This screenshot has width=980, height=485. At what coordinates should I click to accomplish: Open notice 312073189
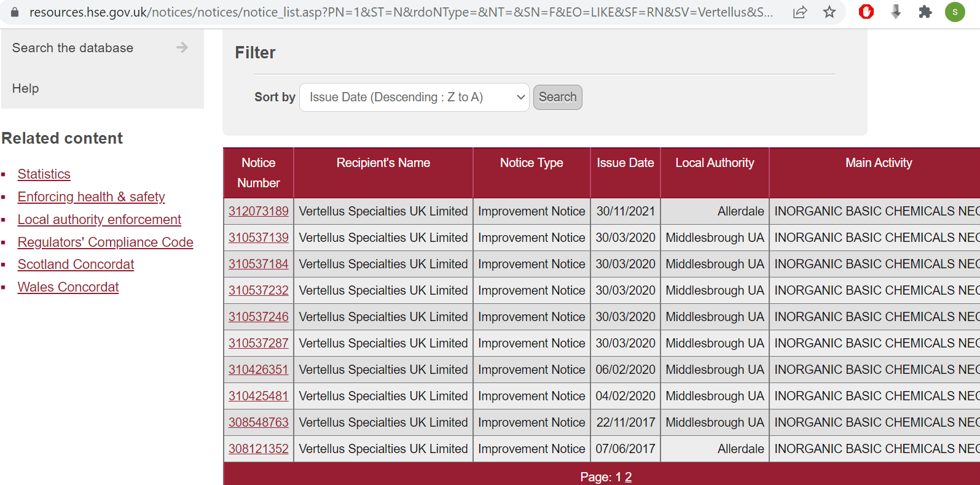pyautogui.click(x=259, y=211)
